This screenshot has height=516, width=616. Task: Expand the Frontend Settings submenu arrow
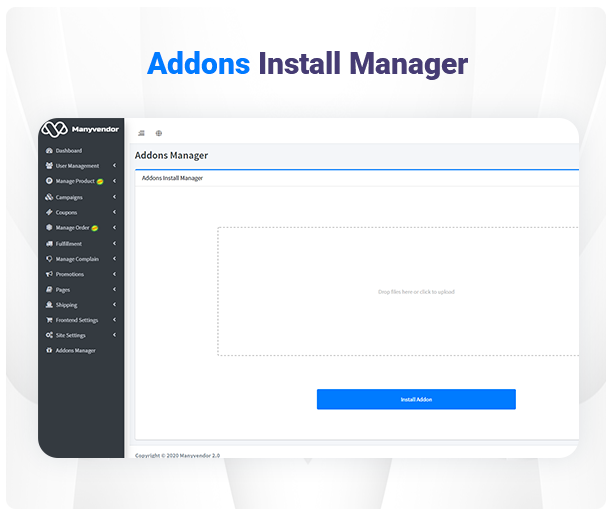114,320
